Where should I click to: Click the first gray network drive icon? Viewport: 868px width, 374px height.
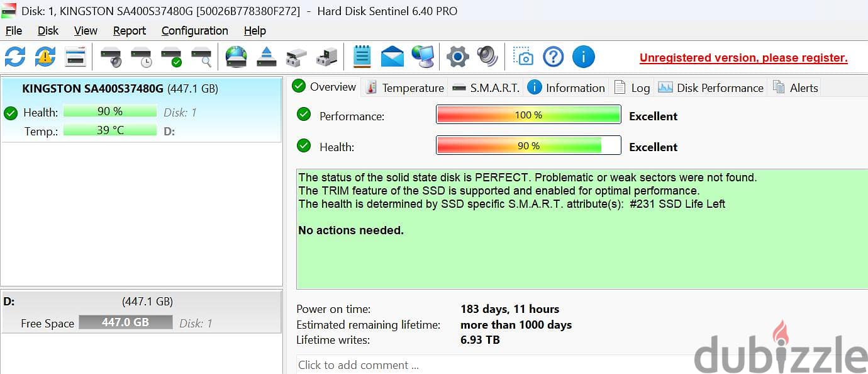point(296,57)
